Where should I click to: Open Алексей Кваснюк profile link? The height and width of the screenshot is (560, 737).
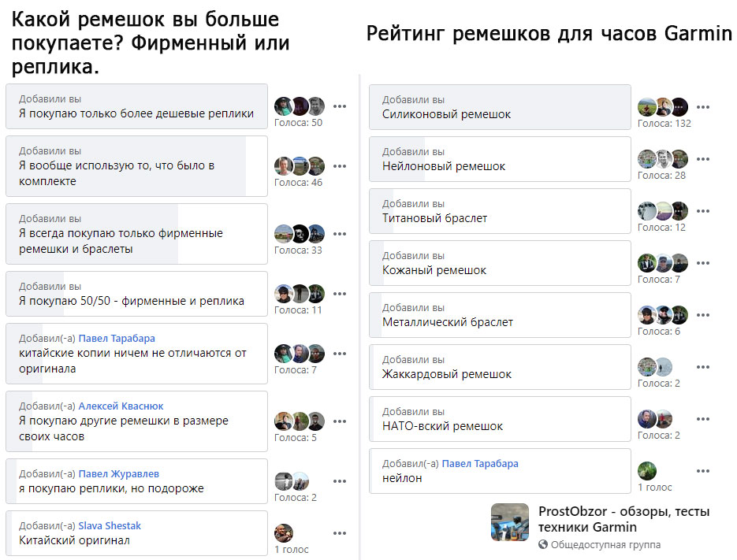click(x=121, y=406)
